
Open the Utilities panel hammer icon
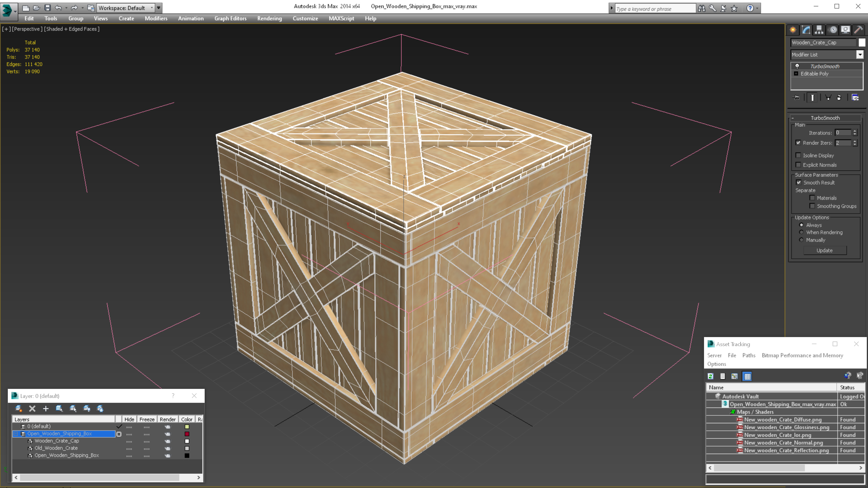coord(859,30)
